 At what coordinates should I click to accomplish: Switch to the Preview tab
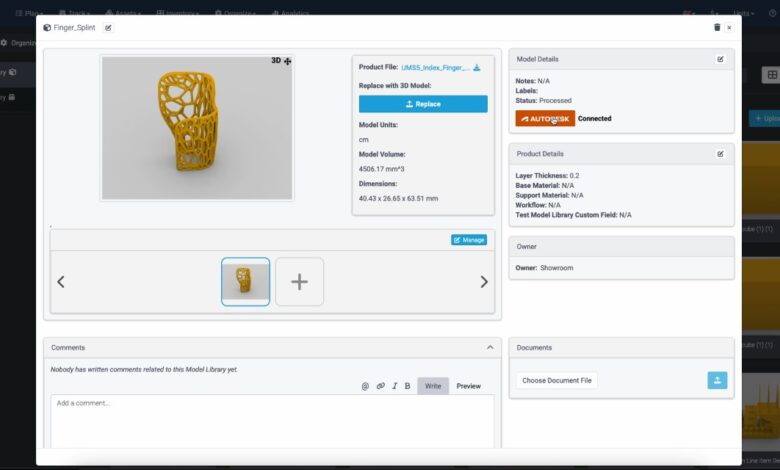(x=468, y=386)
